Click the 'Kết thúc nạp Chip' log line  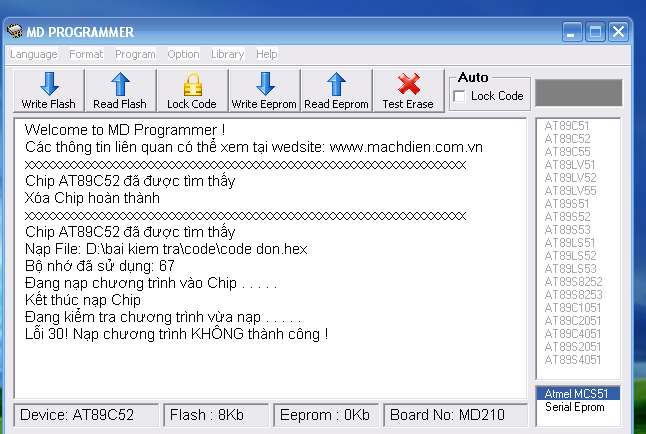[82, 300]
